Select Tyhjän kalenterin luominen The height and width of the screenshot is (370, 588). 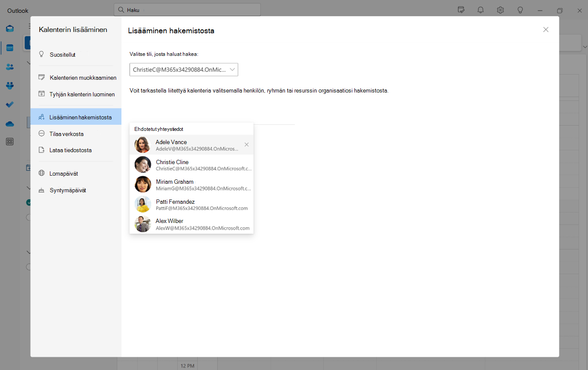point(76,94)
